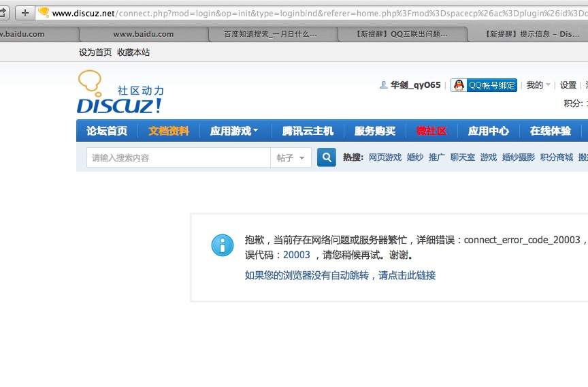Open the 论坛首页 navigation item
This screenshot has height=387, width=588.
coord(107,131)
